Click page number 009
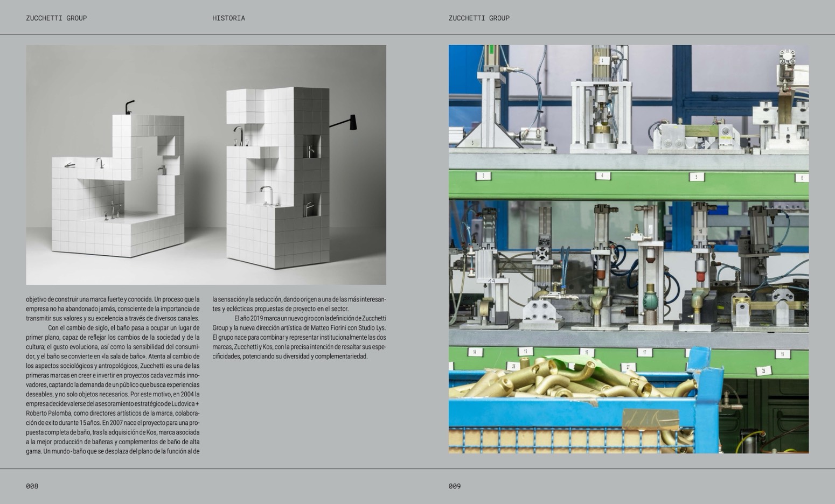 click(455, 486)
